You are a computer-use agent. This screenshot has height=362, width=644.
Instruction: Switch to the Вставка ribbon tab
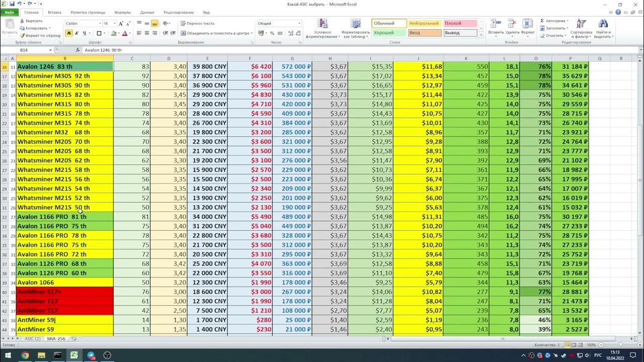click(55, 12)
